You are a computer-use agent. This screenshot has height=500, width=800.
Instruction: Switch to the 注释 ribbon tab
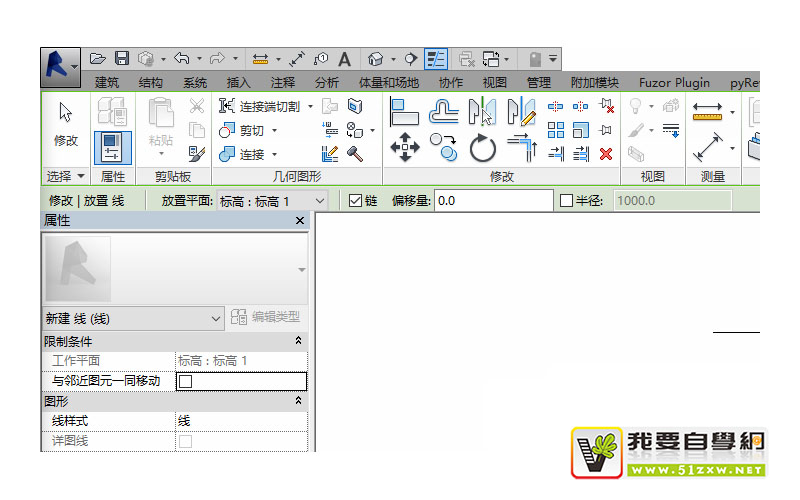tap(283, 83)
